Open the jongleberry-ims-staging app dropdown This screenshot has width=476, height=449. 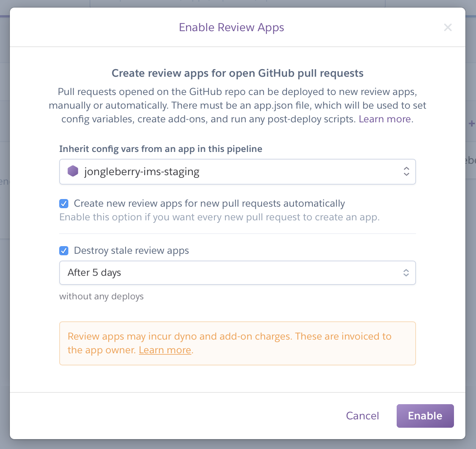pyautogui.click(x=237, y=172)
